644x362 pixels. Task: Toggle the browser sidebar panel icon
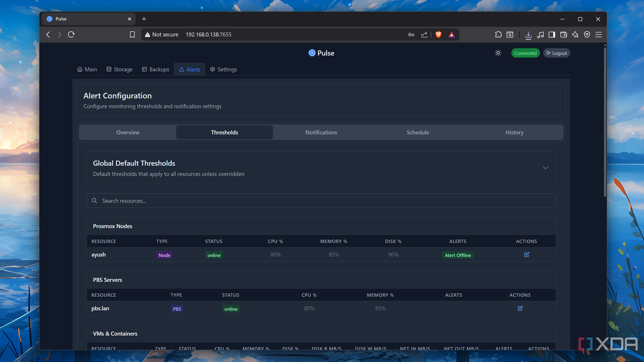pos(552,35)
